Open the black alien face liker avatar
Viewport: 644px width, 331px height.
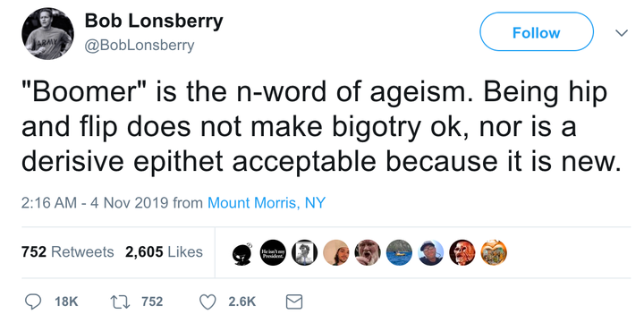point(242,253)
